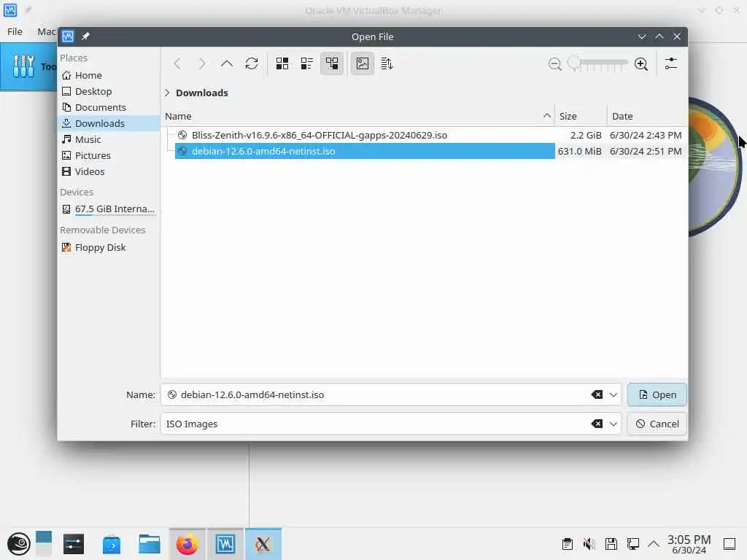The image size is (747, 560).
Task: Switch to detailed tree view mode
Action: [332, 64]
